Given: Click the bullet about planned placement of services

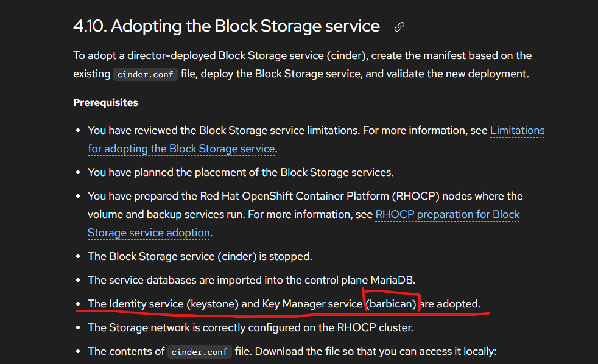Looking at the screenshot, I should (x=241, y=172).
